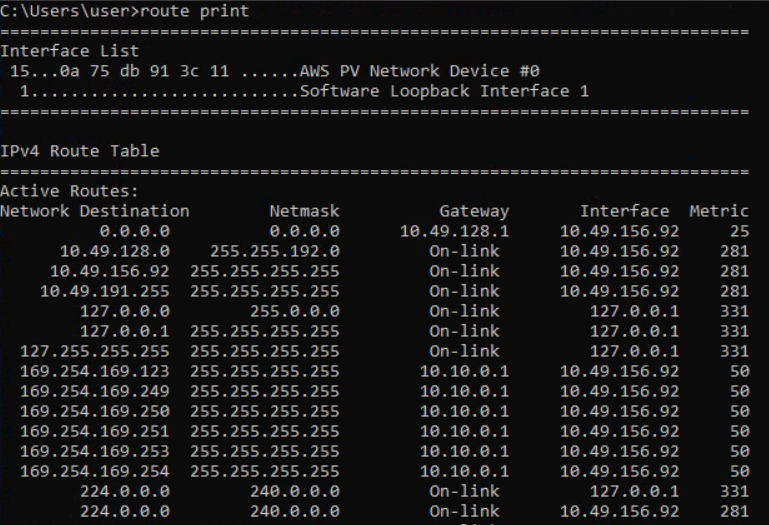The height and width of the screenshot is (525, 769).
Task: Click the 'Metric' column header
Action: tap(719, 211)
